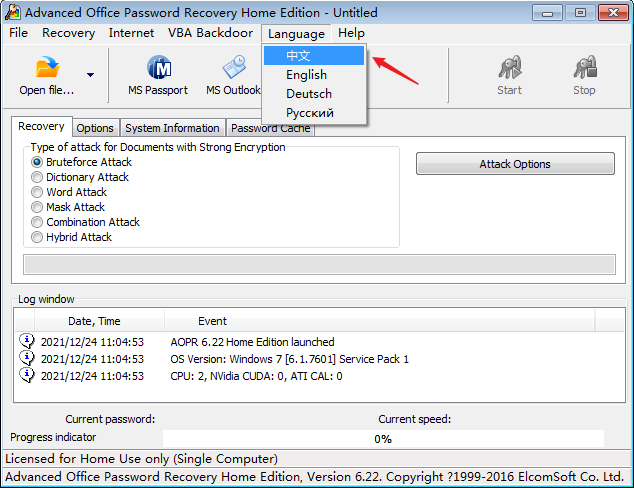Choose 中文 from Language menu
Screen dimensions: 634x488
click(314, 55)
